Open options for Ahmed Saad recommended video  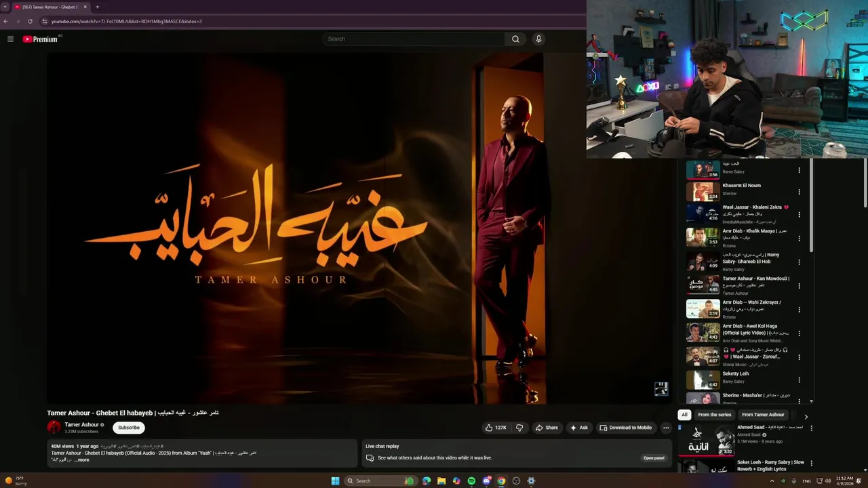811,428
